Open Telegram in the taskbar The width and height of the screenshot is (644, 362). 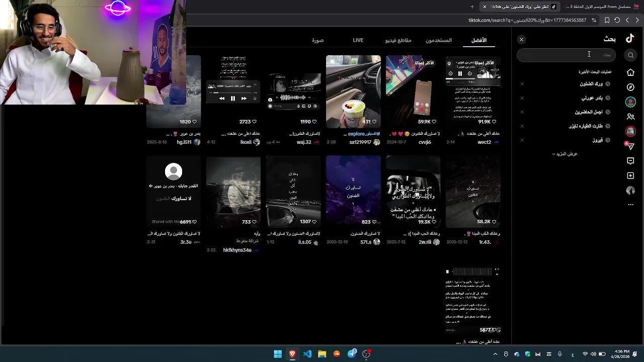[352, 354]
